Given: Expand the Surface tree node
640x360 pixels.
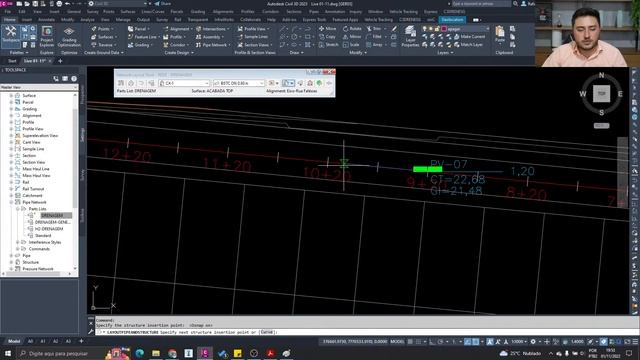Looking at the screenshot, I should [x=11, y=96].
